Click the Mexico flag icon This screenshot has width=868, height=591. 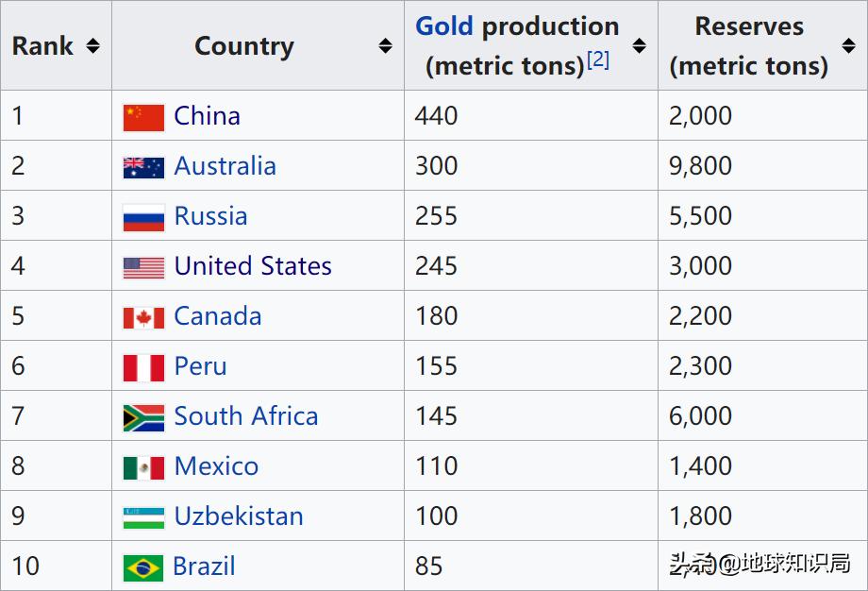(143, 467)
